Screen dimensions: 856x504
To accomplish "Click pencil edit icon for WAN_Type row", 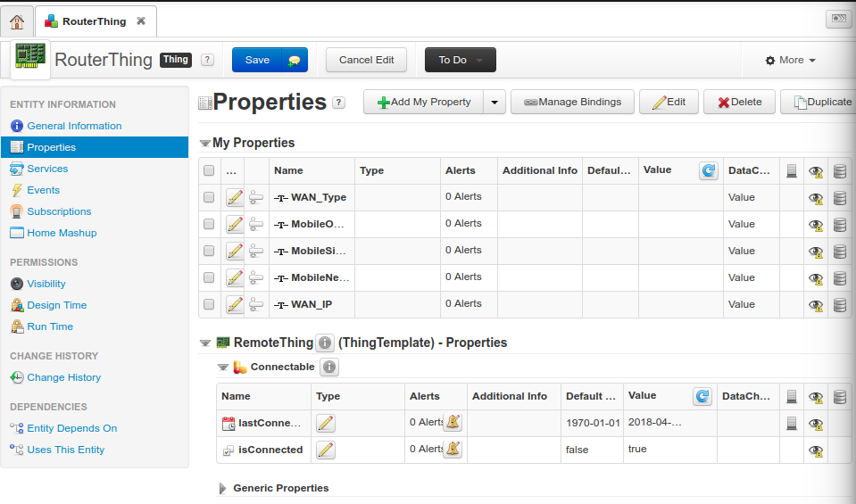I will click(235, 197).
